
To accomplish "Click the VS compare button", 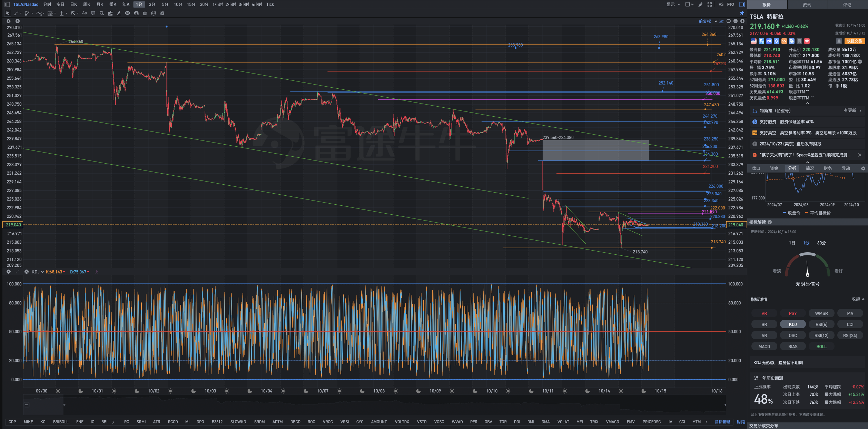I will 721,4.
